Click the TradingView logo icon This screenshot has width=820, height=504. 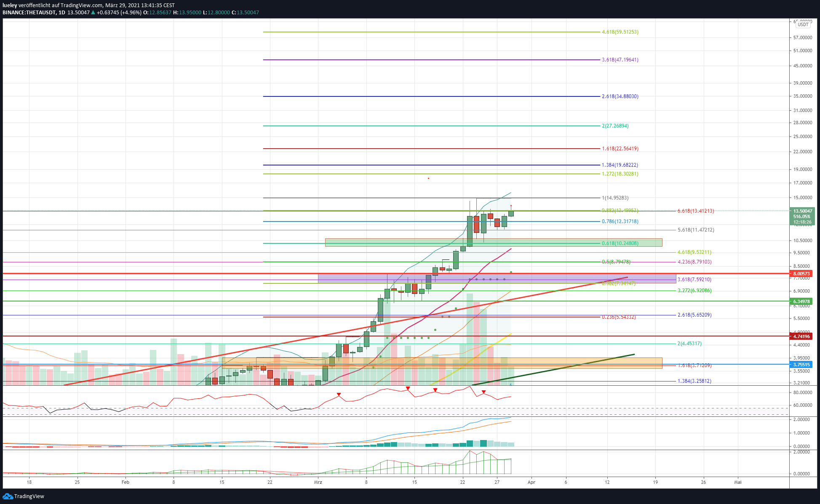tap(8, 496)
